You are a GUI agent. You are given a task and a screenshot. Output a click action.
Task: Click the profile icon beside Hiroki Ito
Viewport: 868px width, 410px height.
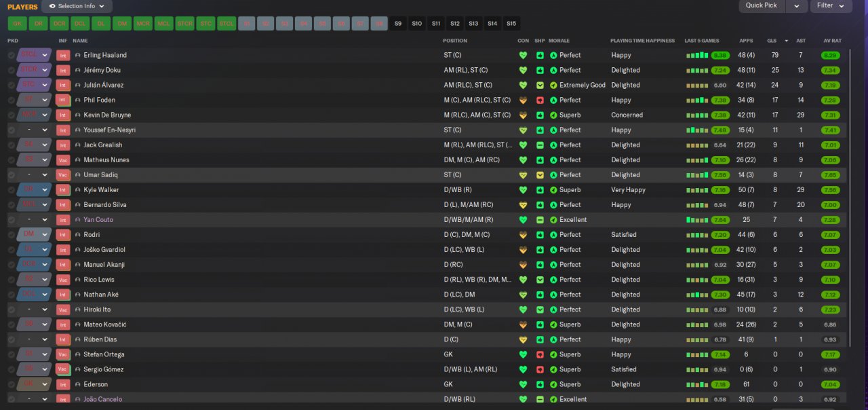[78, 310]
